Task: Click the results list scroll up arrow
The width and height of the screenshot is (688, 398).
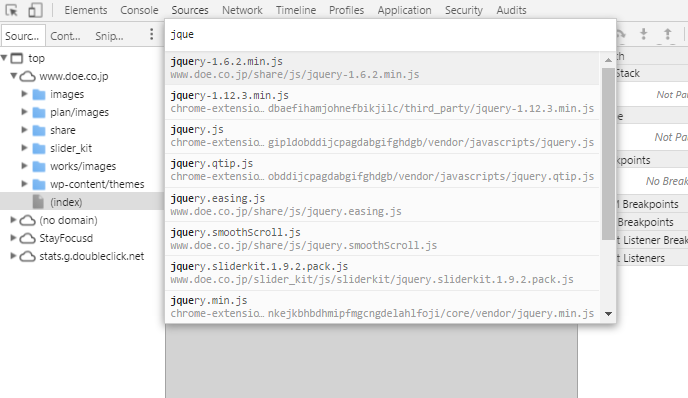Action: click(608, 60)
